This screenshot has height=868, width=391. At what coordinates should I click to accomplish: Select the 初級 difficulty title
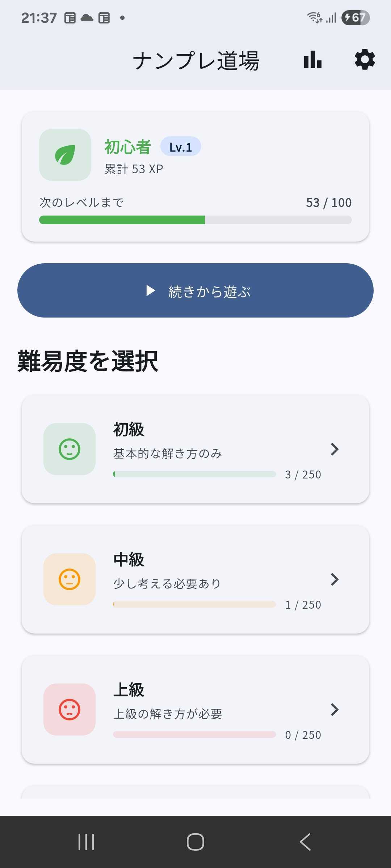[x=129, y=430]
